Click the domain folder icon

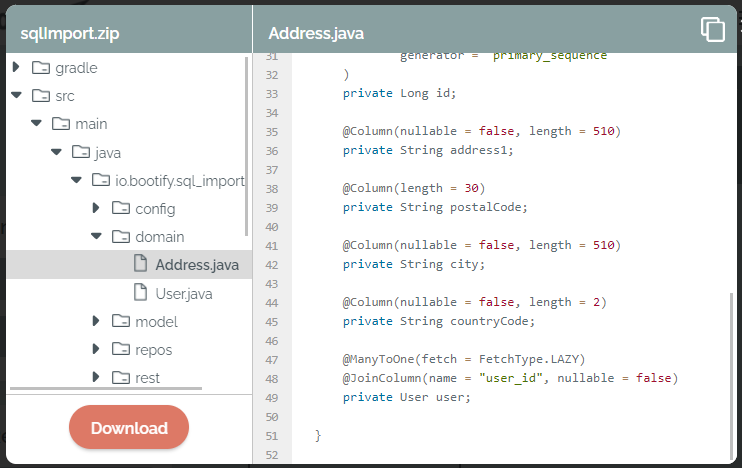click(121, 237)
